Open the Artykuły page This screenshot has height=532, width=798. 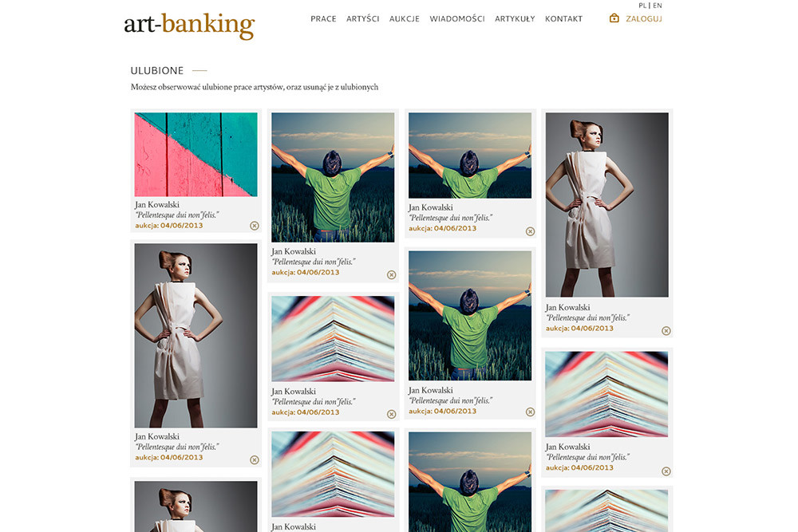click(x=515, y=19)
